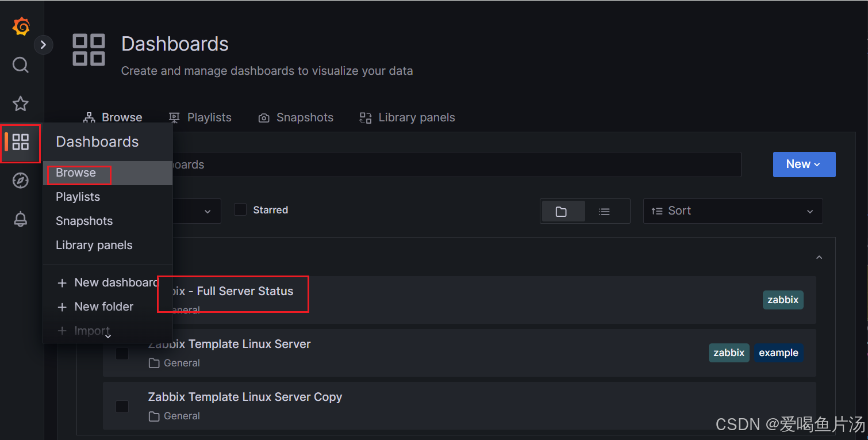Switch to the Browse tab
Image resolution: width=868 pixels, height=440 pixels.
coord(113,117)
